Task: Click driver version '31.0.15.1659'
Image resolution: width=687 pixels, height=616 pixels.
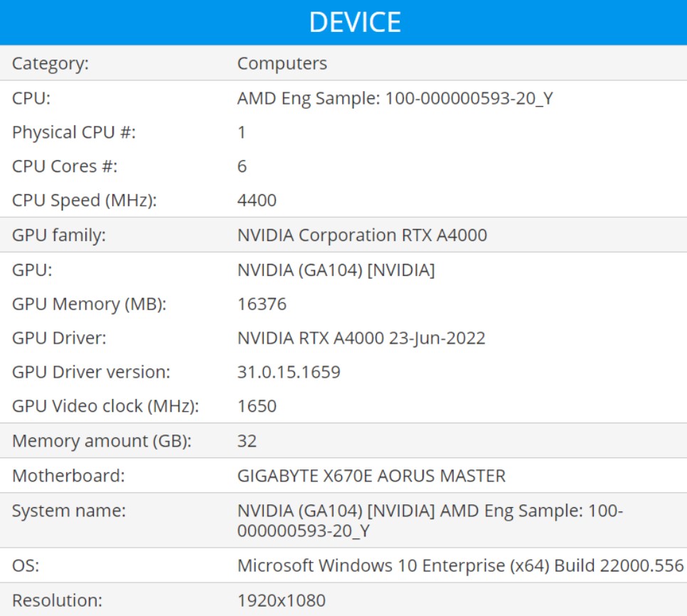Action: [x=289, y=373]
